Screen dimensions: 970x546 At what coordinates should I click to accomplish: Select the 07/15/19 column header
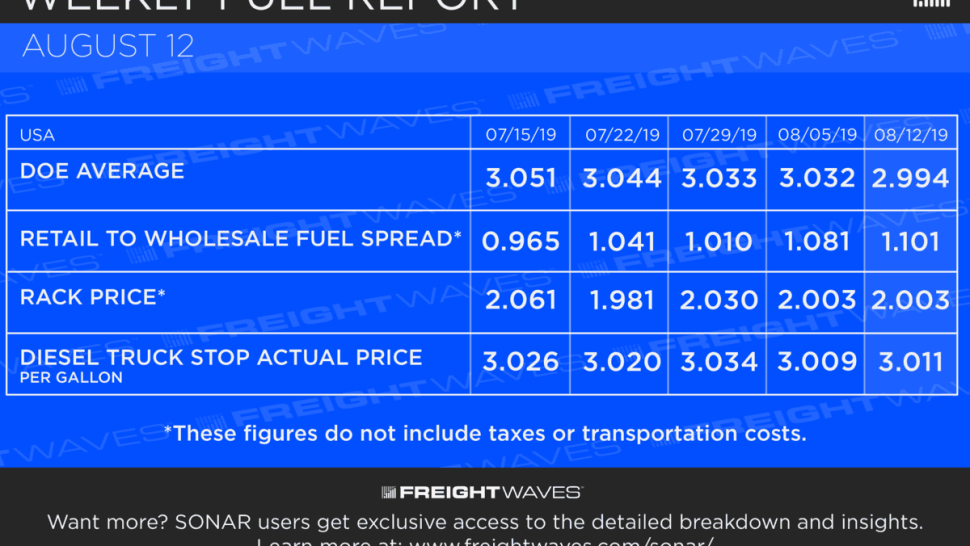point(520,135)
